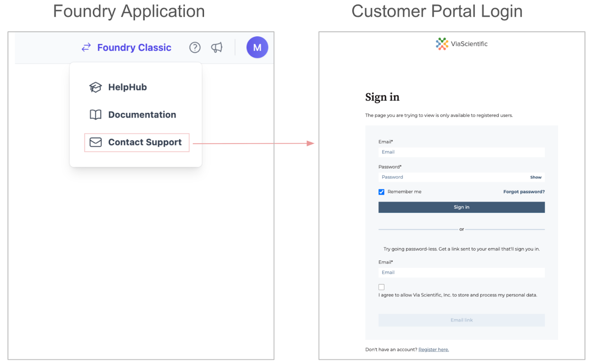Click the Contact Support envelope icon
Viewport: 593px width, 364px height.
point(95,142)
